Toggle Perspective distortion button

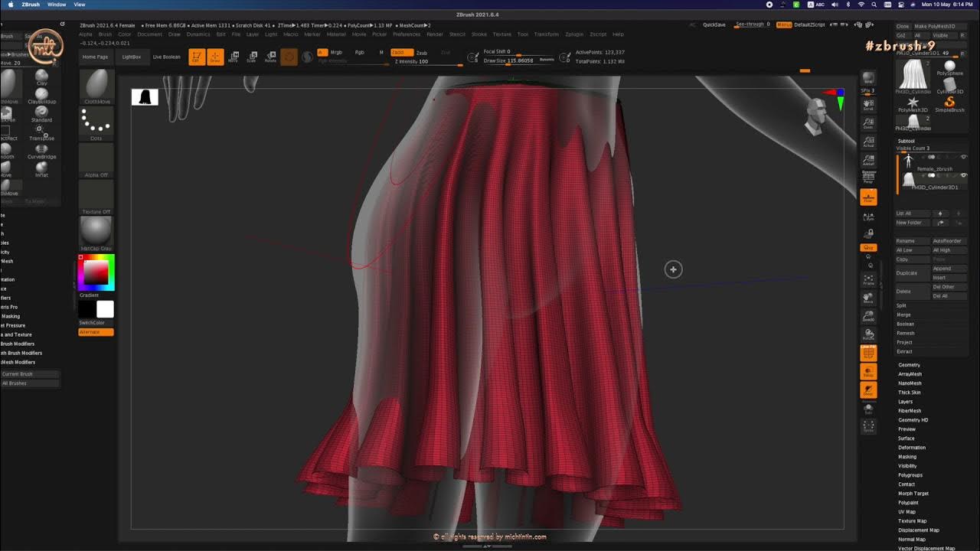coord(868,178)
